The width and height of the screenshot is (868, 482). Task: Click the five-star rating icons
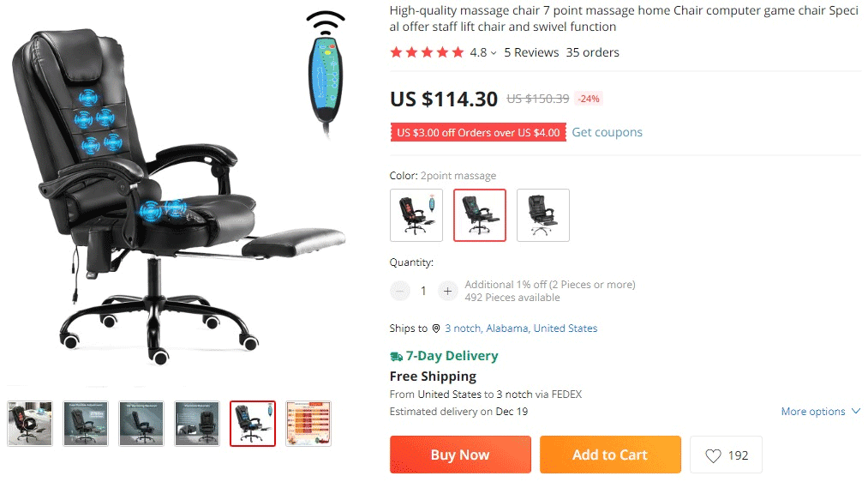[x=427, y=52]
